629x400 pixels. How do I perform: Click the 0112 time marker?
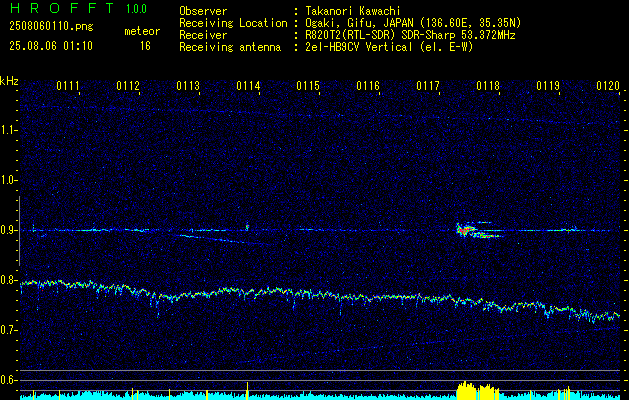tap(128, 86)
